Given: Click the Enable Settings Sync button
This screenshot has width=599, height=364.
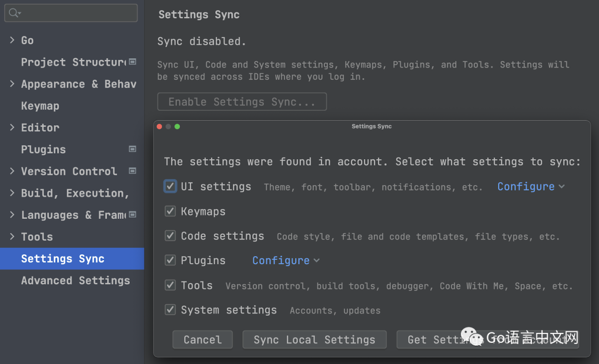Looking at the screenshot, I should coord(242,102).
